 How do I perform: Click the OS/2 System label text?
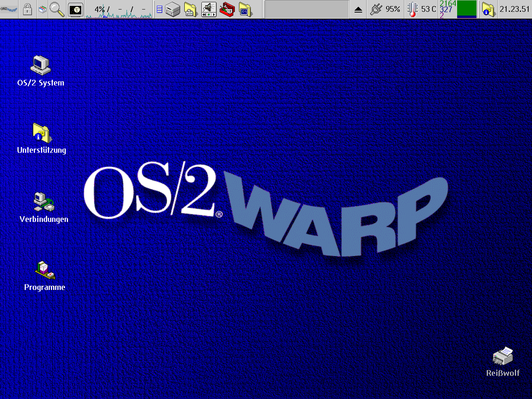[41, 83]
